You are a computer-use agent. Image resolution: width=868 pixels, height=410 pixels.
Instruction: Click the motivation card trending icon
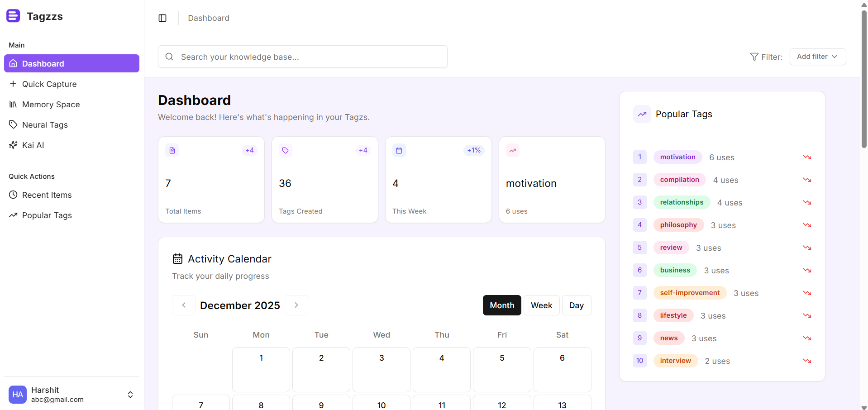[513, 150]
